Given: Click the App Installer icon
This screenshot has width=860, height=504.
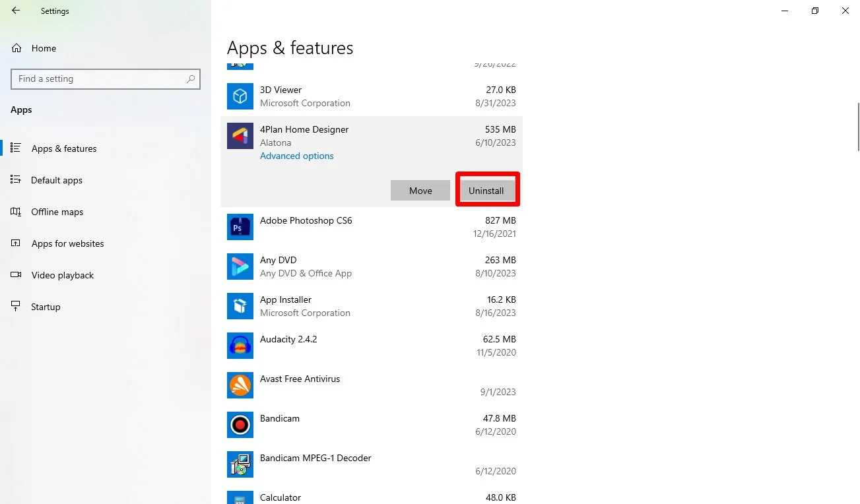Looking at the screenshot, I should tap(240, 306).
